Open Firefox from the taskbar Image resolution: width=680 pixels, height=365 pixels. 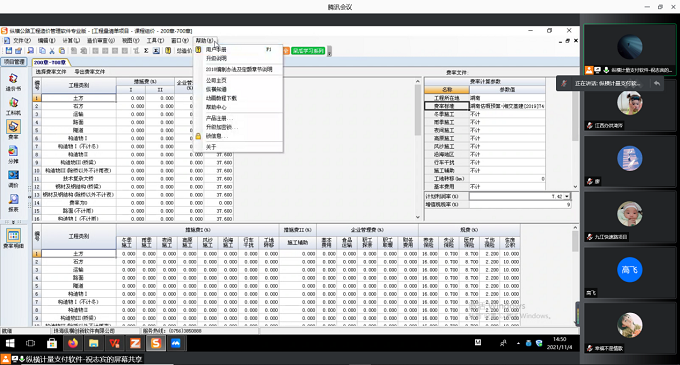[x=73, y=343]
